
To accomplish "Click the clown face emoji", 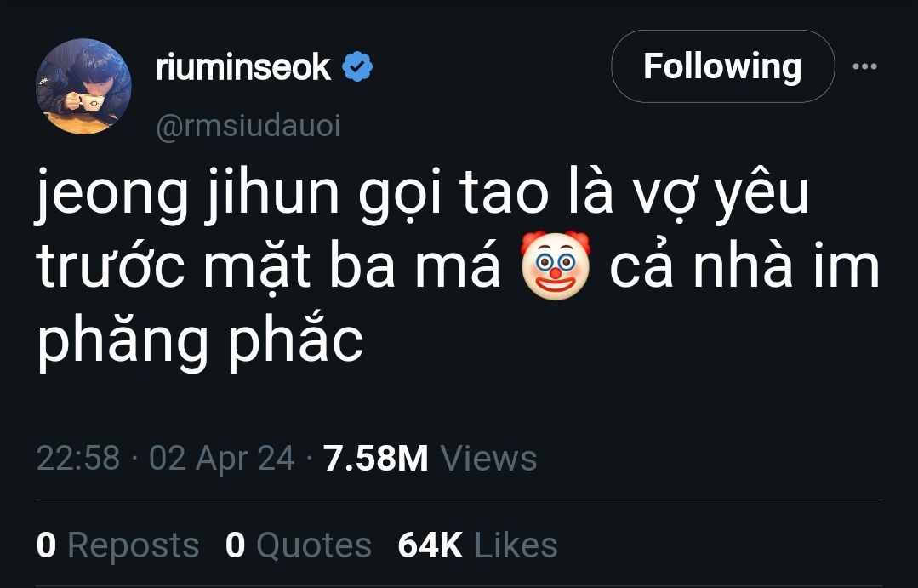I will coord(555,265).
